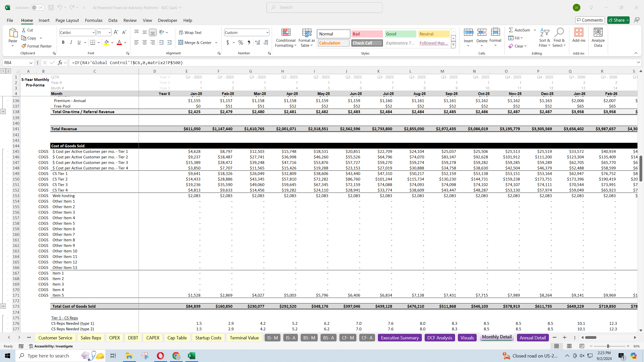Increase font size with the A-up icon
This screenshot has width=644, height=362.
click(x=116, y=32)
